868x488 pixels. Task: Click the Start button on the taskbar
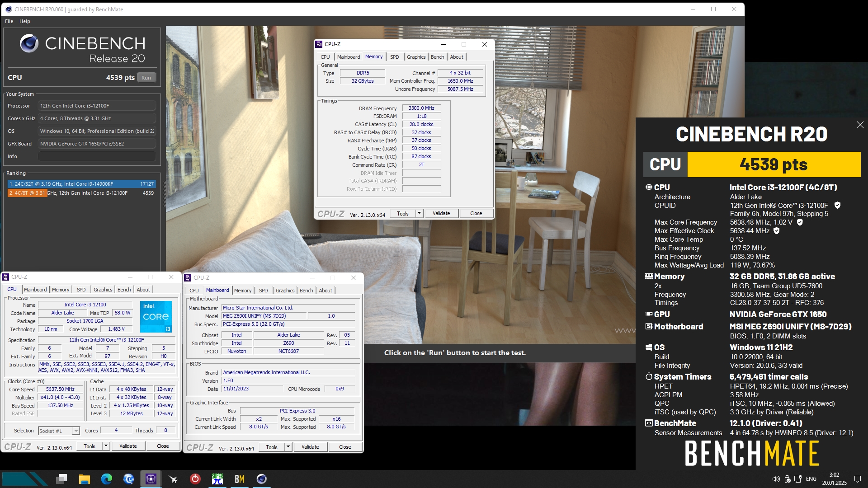25,479
